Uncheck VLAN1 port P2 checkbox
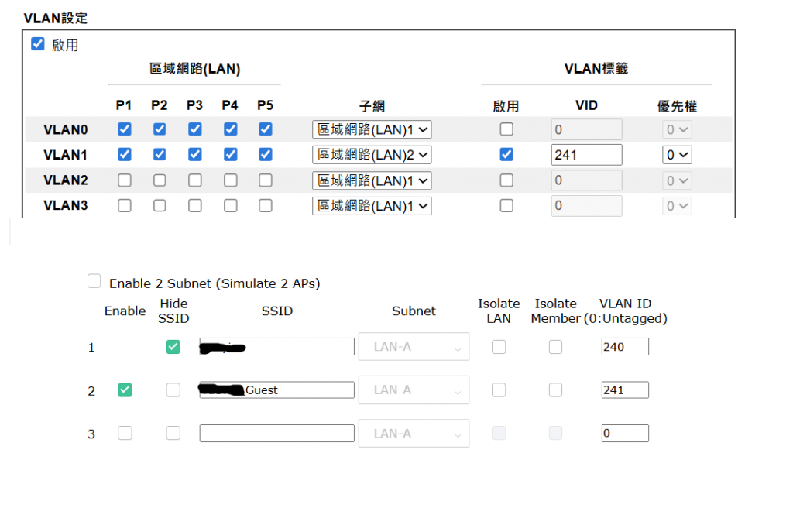Viewport: 793px width, 532px height. pos(160,154)
